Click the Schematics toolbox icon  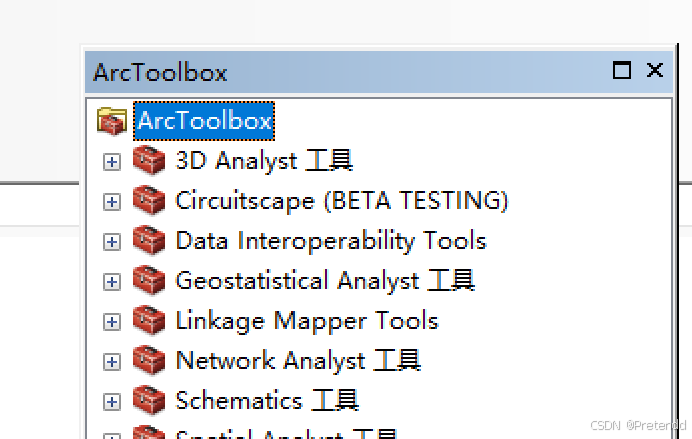149,401
